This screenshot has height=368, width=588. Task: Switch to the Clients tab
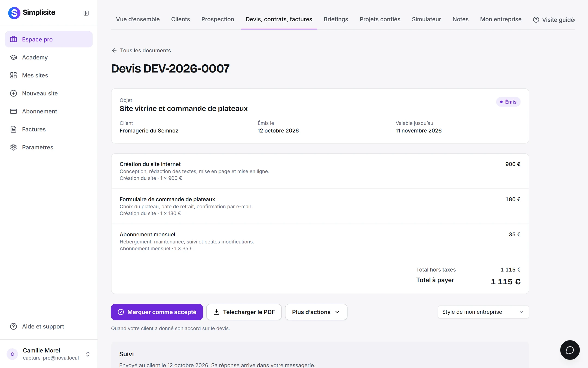coord(180,19)
